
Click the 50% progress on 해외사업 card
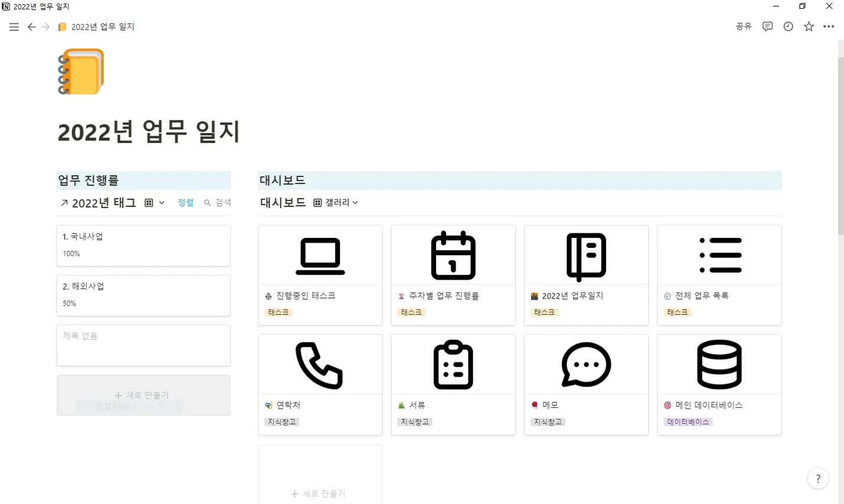click(69, 303)
